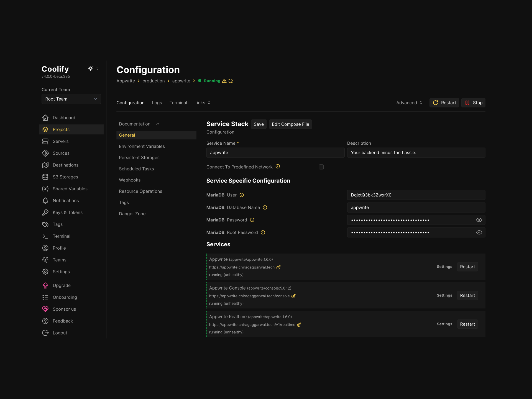Expand the Links dropdown
The width and height of the screenshot is (532, 399).
202,103
